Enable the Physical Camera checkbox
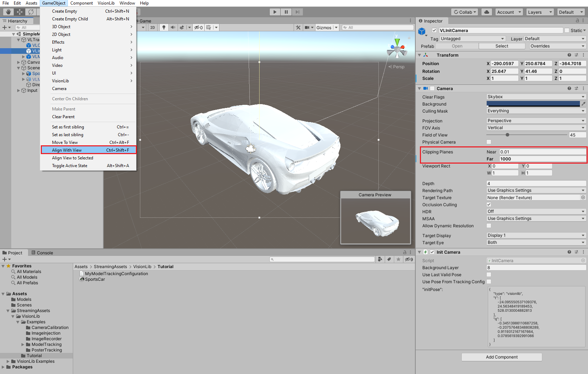This screenshot has width=588, height=374. 489,142
